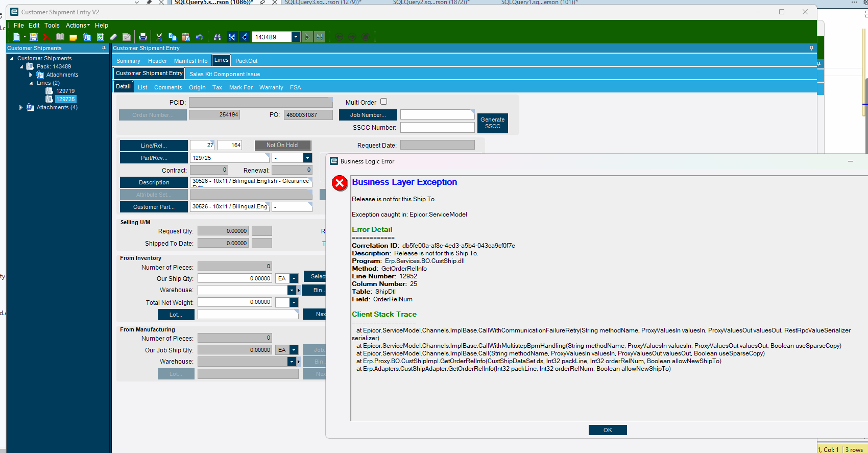Switch to the Manifest Info tab
Screen dimensions: 868x453
pyautogui.click(x=191, y=61)
